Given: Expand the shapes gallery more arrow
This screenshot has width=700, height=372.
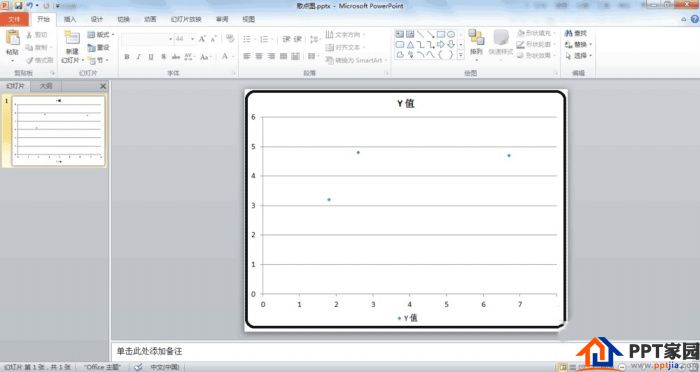Looking at the screenshot, I should click(460, 55).
